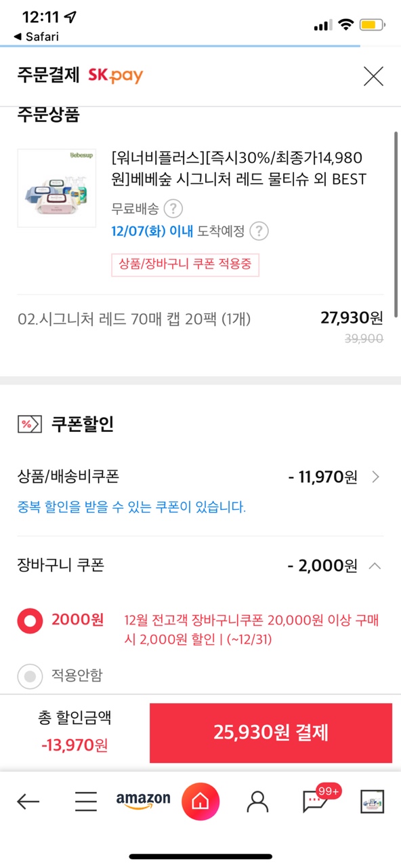Tap the red home icon in bottom bar

(x=200, y=802)
